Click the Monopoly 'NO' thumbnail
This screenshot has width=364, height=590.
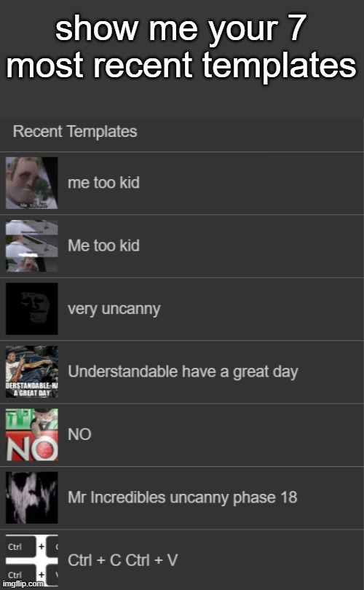coord(31,435)
